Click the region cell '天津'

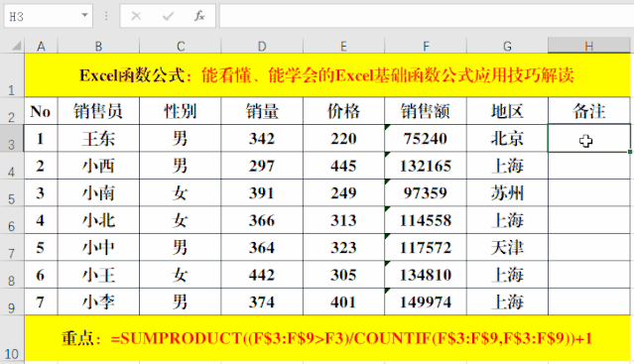(507, 247)
